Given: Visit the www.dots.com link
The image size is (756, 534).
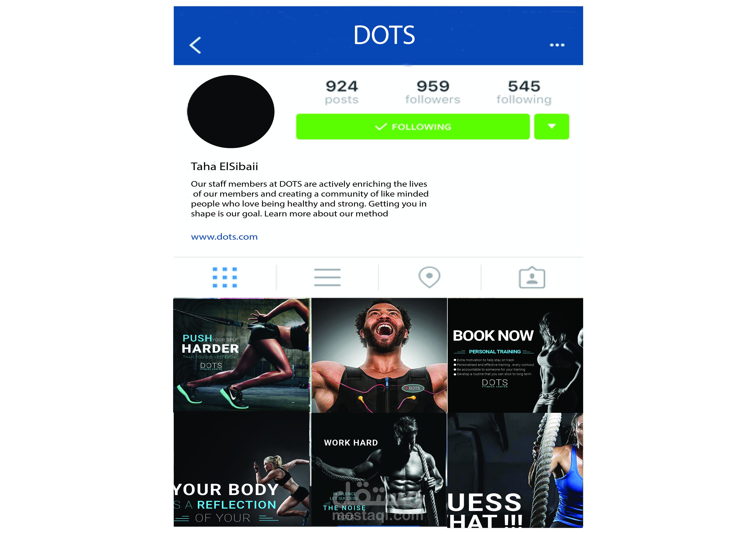Looking at the screenshot, I should tap(224, 237).
